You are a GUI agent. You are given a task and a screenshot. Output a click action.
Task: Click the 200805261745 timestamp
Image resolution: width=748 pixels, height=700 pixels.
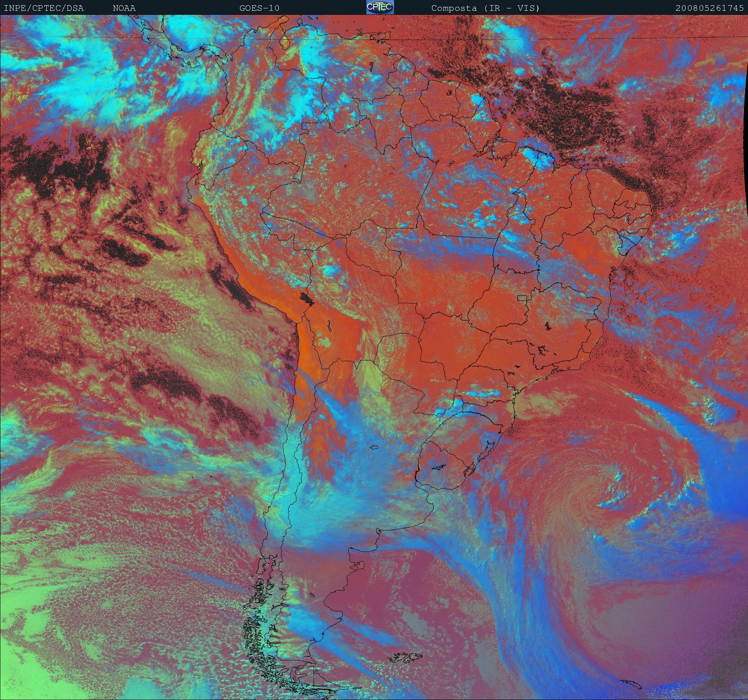(709, 8)
